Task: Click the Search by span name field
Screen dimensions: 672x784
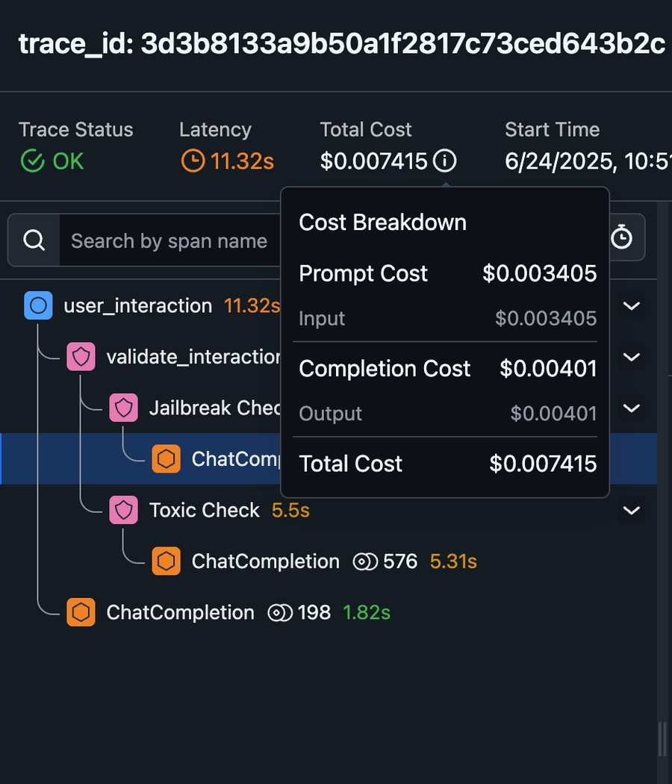Action: 169,241
